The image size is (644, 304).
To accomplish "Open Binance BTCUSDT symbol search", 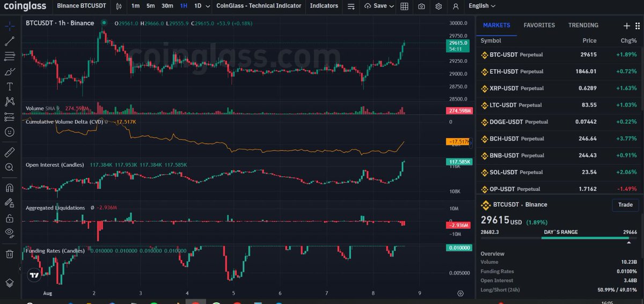I will point(82,6).
